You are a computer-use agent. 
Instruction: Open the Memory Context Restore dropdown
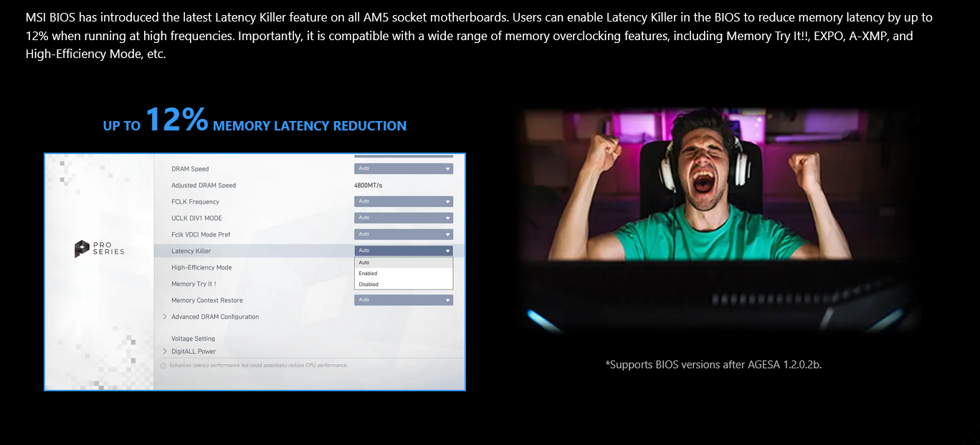pos(404,300)
